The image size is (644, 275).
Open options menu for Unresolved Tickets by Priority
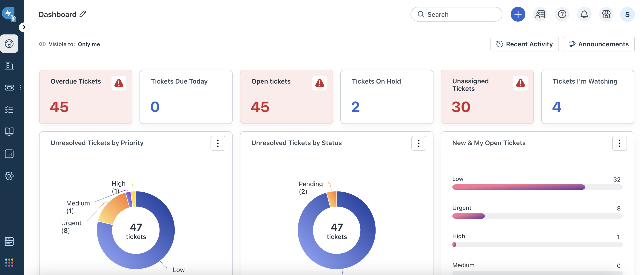218,143
